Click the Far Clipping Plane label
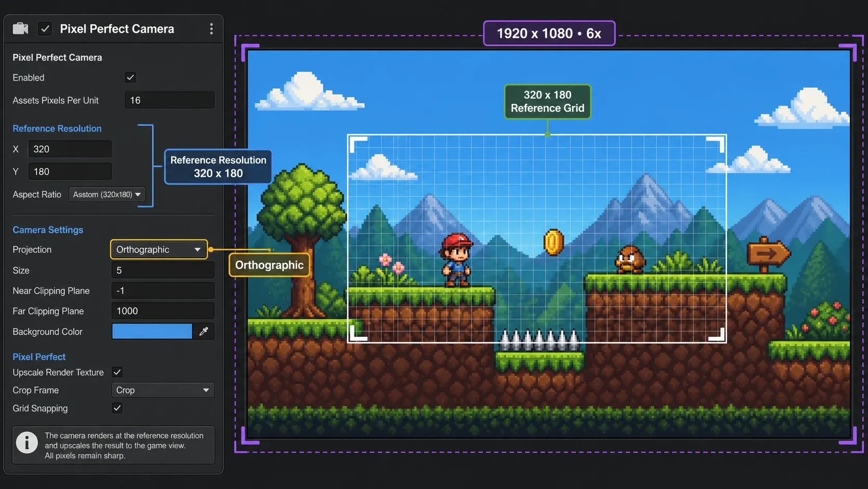868x489 pixels. click(x=48, y=311)
